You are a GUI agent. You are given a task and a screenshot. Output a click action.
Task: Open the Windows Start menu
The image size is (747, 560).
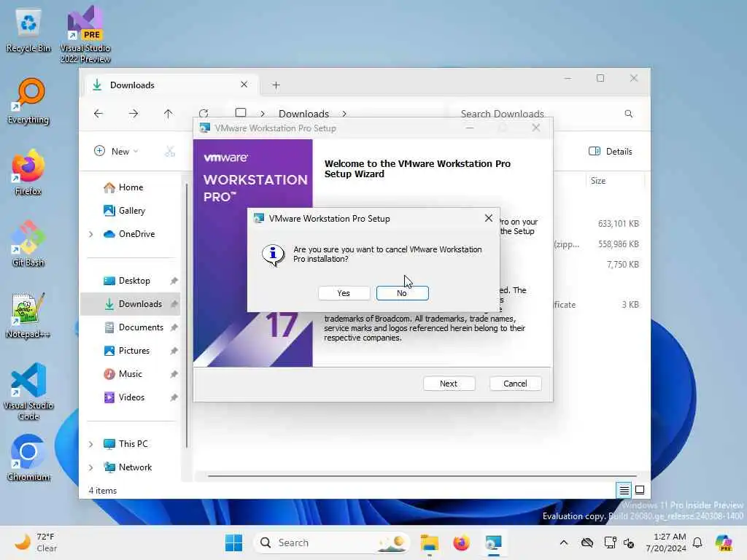click(x=233, y=542)
